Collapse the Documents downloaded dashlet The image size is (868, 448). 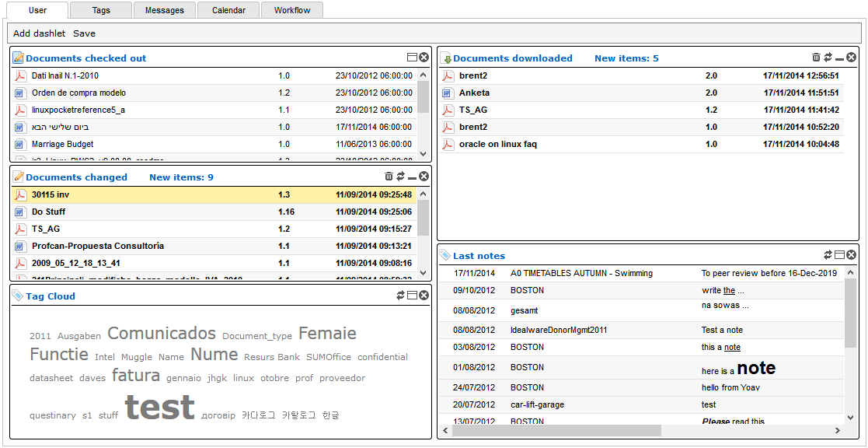[838, 57]
